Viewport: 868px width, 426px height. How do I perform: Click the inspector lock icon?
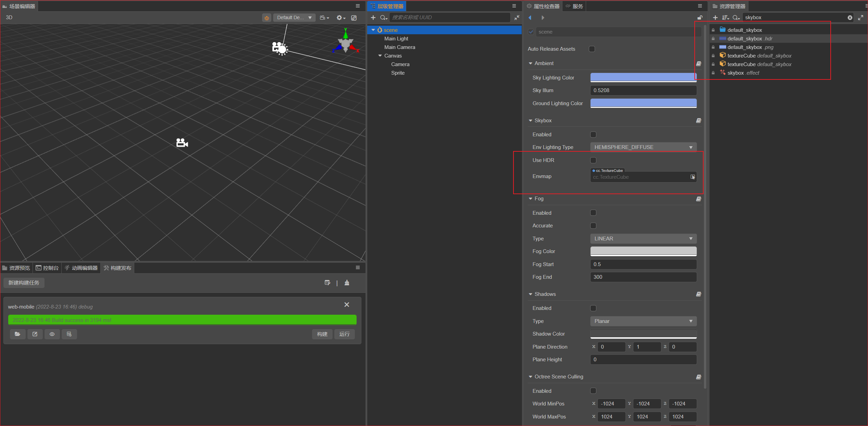[x=699, y=17]
